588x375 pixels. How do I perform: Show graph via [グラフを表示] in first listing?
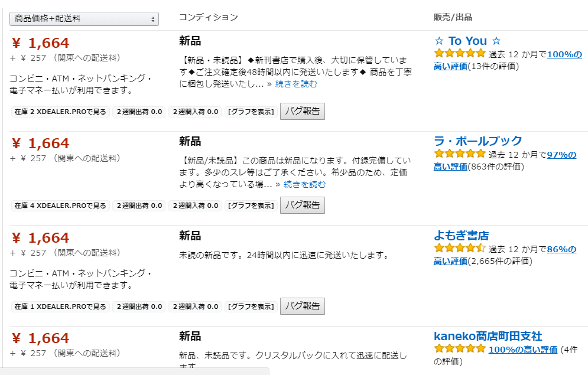[x=251, y=112]
